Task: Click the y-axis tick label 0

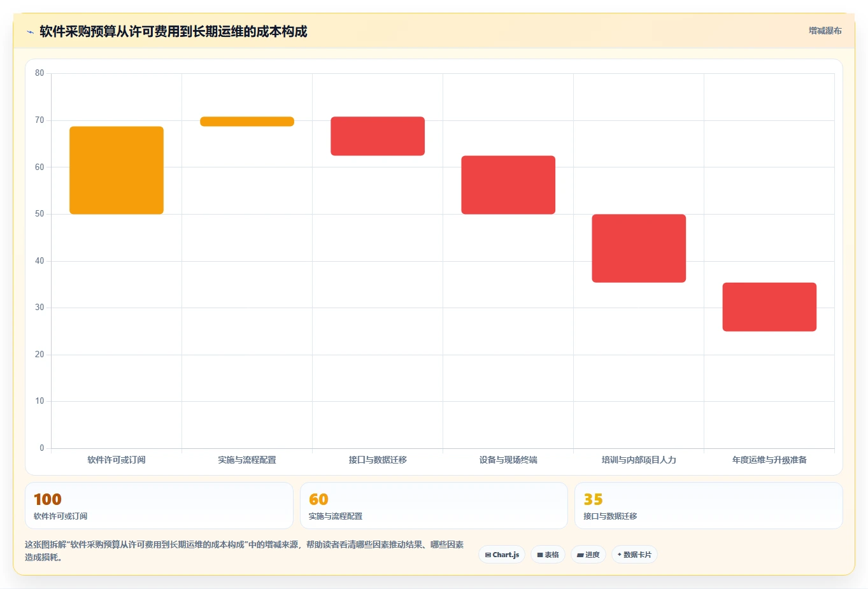Action: [42, 448]
